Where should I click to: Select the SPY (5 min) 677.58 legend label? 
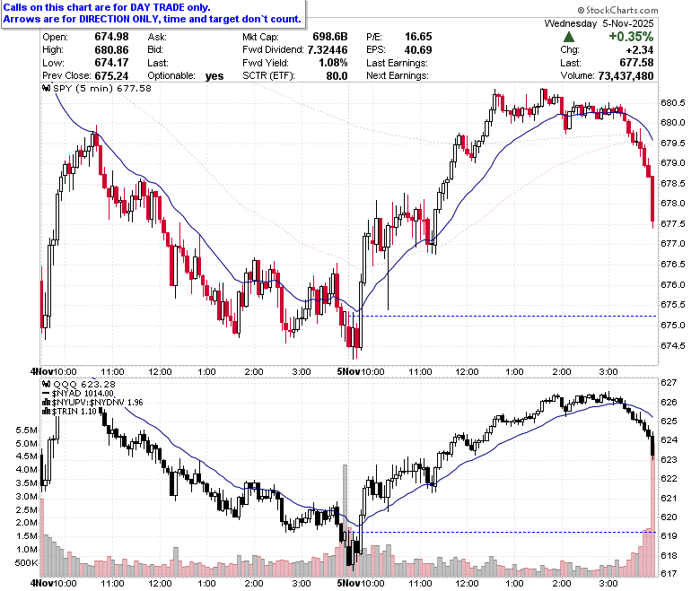[102, 88]
